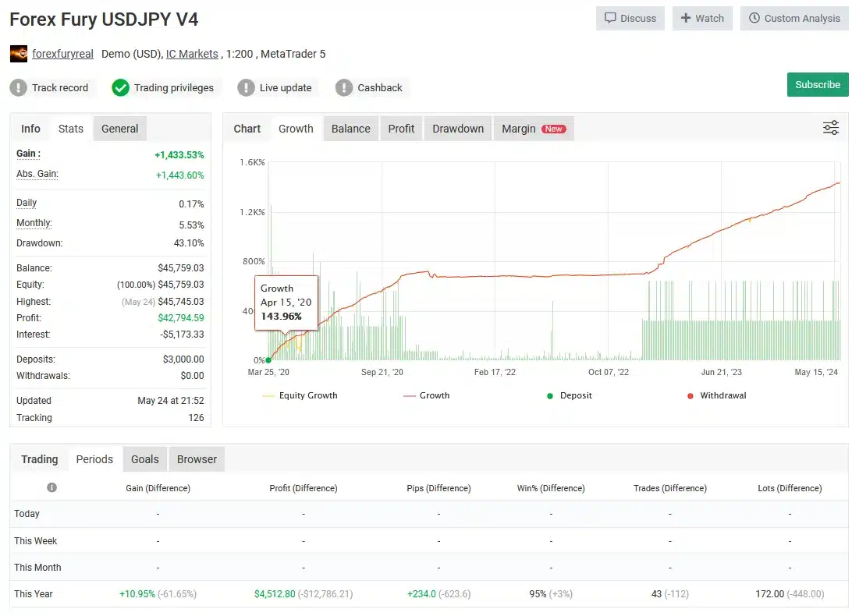Switch to the Drawdown chart tab
This screenshot has height=616, width=852.
(458, 129)
